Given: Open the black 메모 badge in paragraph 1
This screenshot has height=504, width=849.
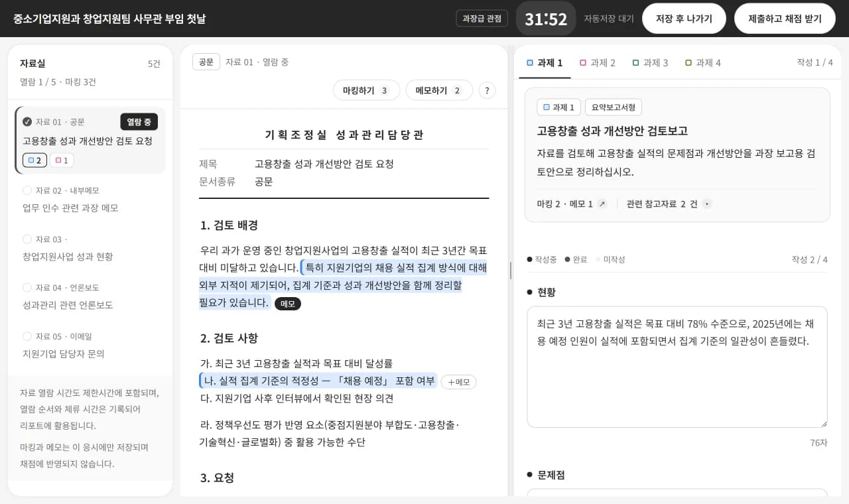Looking at the screenshot, I should (287, 304).
